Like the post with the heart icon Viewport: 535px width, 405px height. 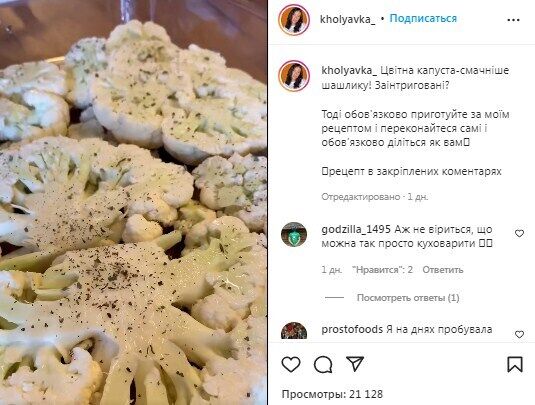(291, 364)
